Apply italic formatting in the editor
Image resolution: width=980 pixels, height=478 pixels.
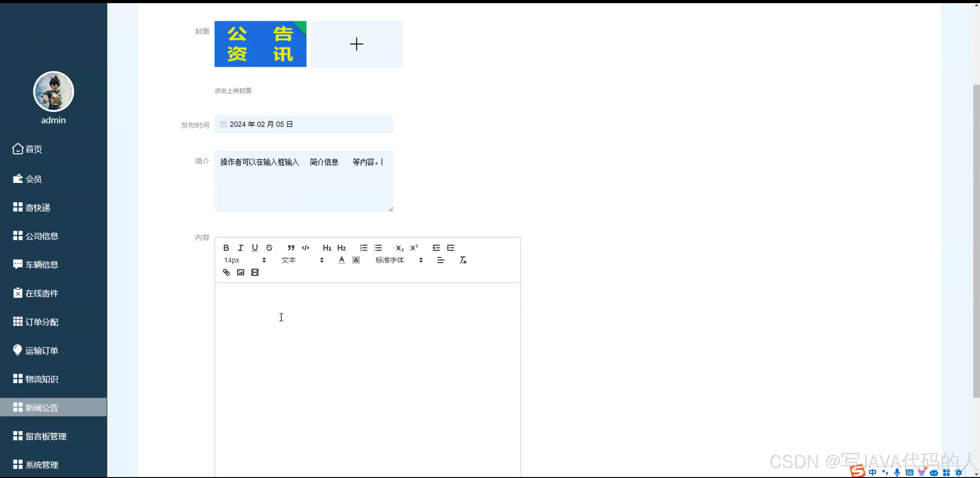241,248
